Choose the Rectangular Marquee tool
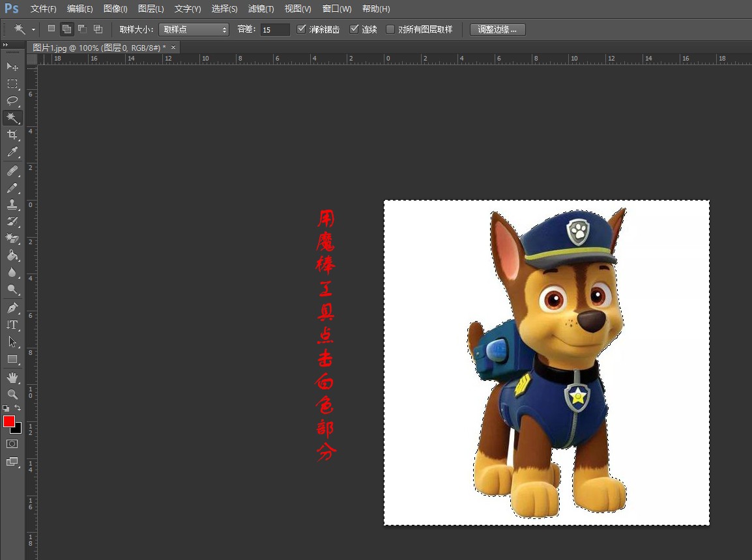Viewport: 752px width, 560px height. pos(12,83)
